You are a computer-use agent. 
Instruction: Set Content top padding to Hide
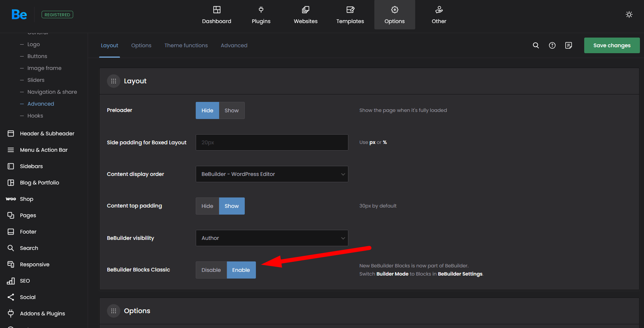[207, 206]
